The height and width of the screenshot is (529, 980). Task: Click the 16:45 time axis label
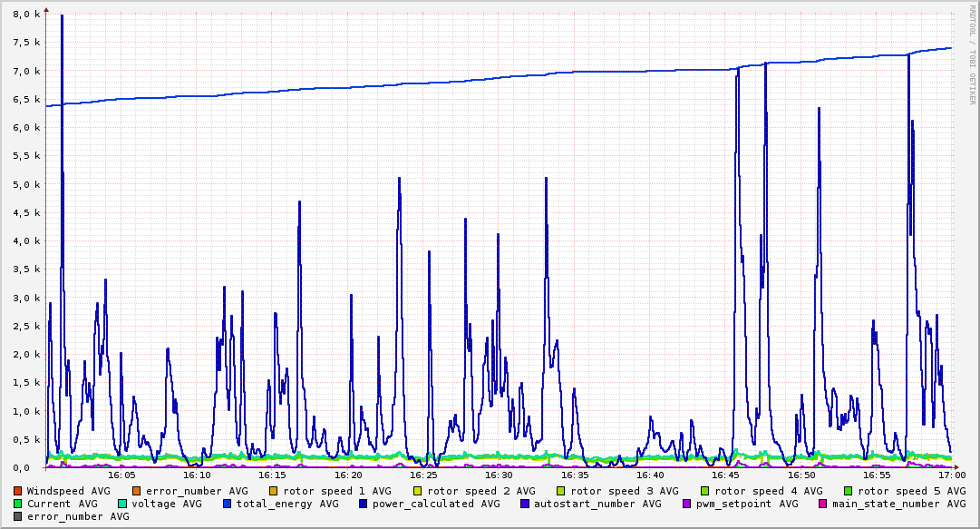click(726, 475)
